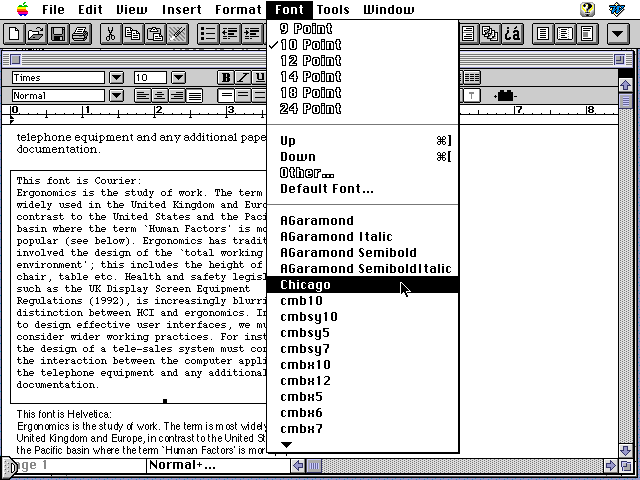The image size is (640, 480).
Task: Open the Format menu
Action: (x=238, y=9)
